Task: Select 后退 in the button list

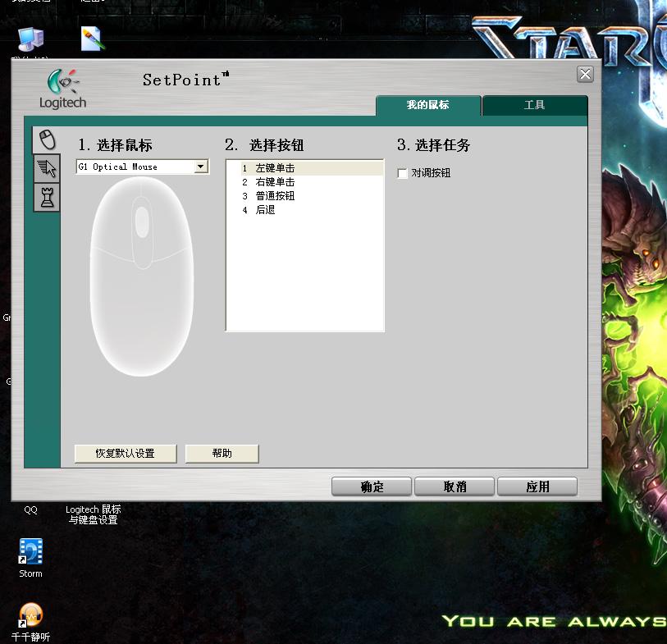Action: pos(265,210)
